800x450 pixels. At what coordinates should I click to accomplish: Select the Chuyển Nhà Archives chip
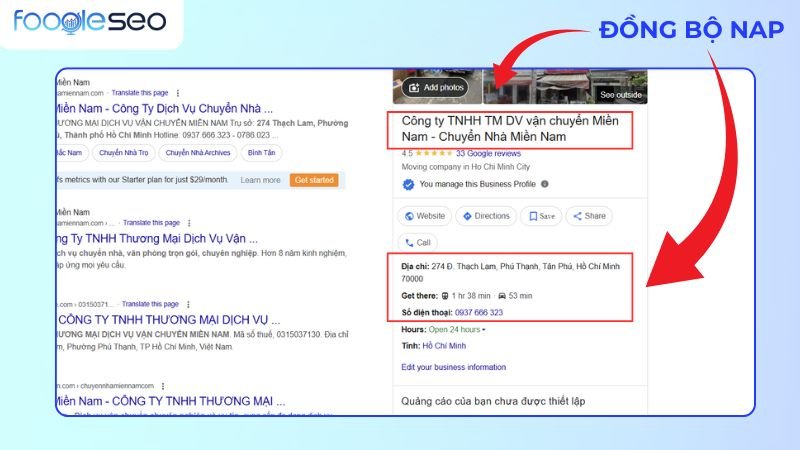point(198,153)
